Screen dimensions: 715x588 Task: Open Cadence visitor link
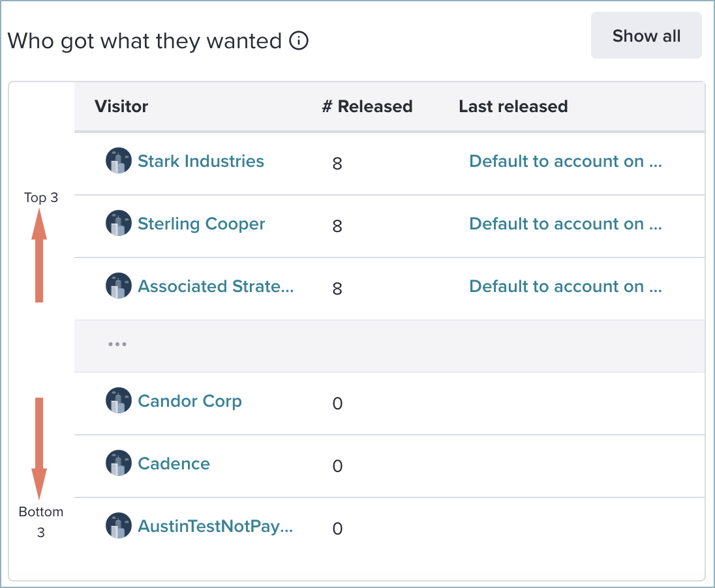click(x=174, y=463)
